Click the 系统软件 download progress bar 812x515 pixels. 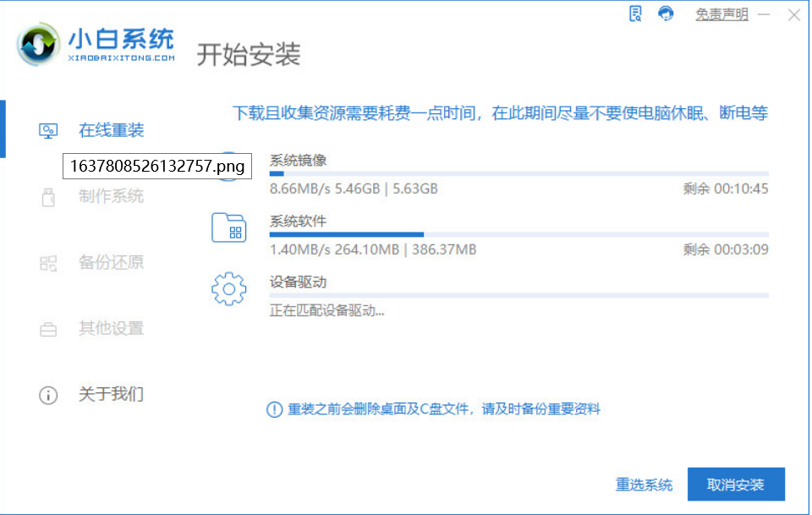518,235
